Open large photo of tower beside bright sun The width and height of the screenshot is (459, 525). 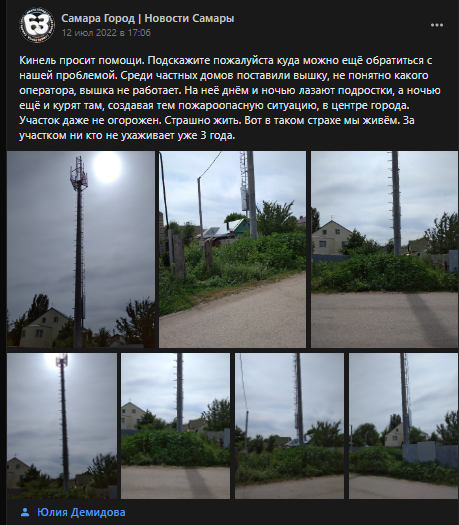pos(81,249)
